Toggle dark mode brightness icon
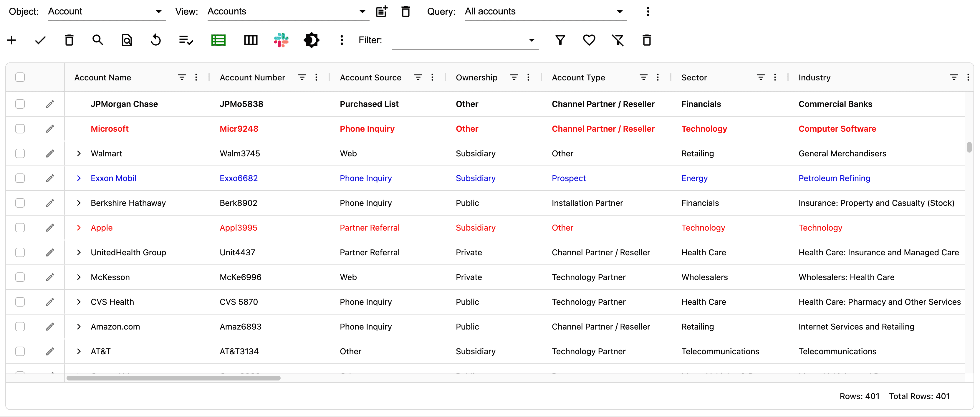Image resolution: width=980 pixels, height=417 pixels. (x=311, y=40)
